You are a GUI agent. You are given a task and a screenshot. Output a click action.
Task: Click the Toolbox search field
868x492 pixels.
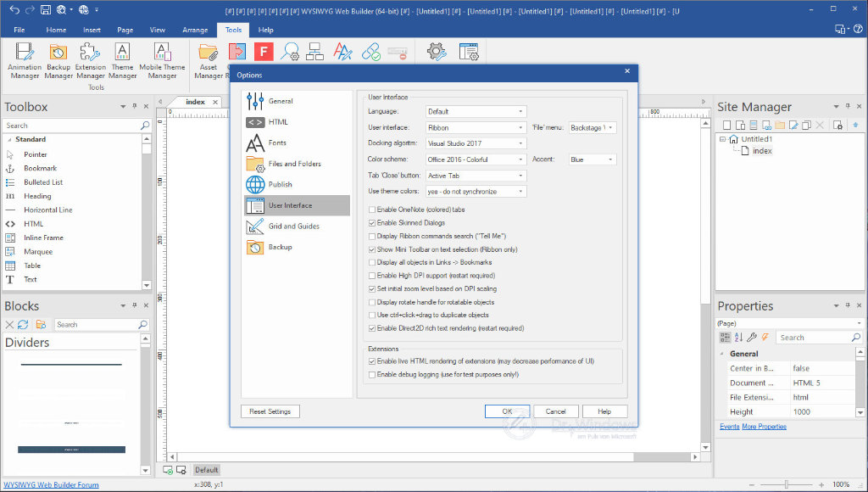click(77, 126)
